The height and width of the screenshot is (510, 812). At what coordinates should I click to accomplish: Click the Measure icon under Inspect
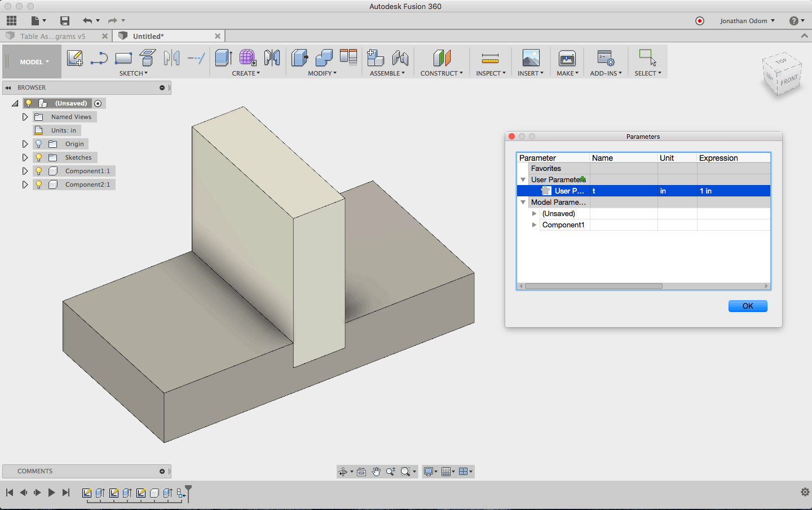point(490,58)
